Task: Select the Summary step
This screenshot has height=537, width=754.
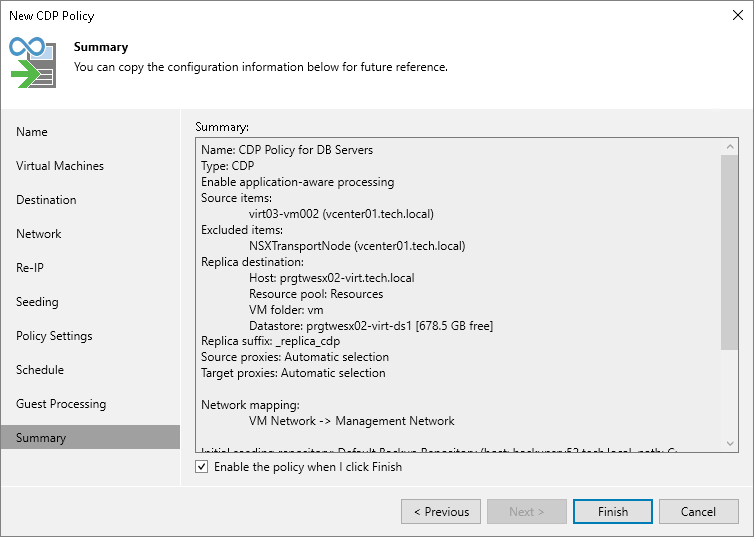Action: point(41,438)
